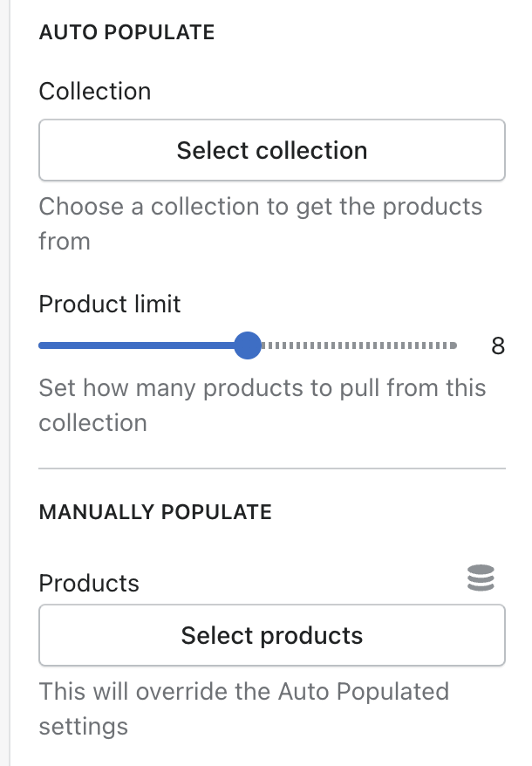Click the Product limit label
532x766 pixels.
tap(110, 304)
